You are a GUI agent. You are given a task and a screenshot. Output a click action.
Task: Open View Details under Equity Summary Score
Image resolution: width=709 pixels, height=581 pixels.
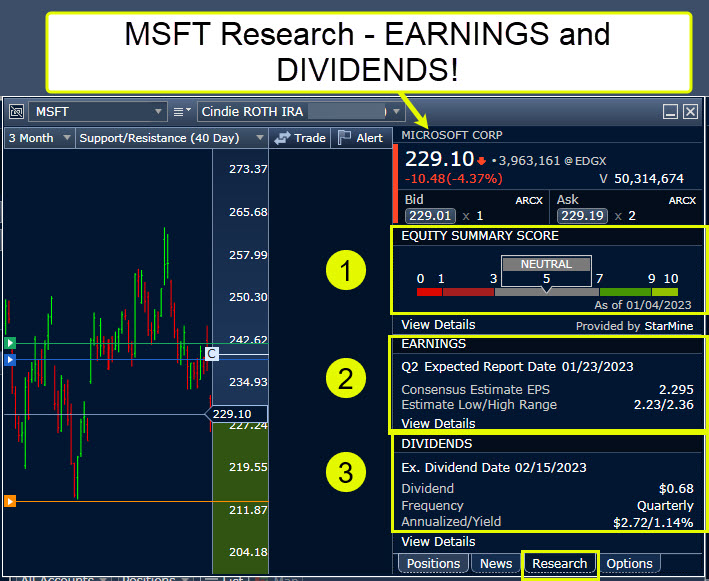coord(438,325)
